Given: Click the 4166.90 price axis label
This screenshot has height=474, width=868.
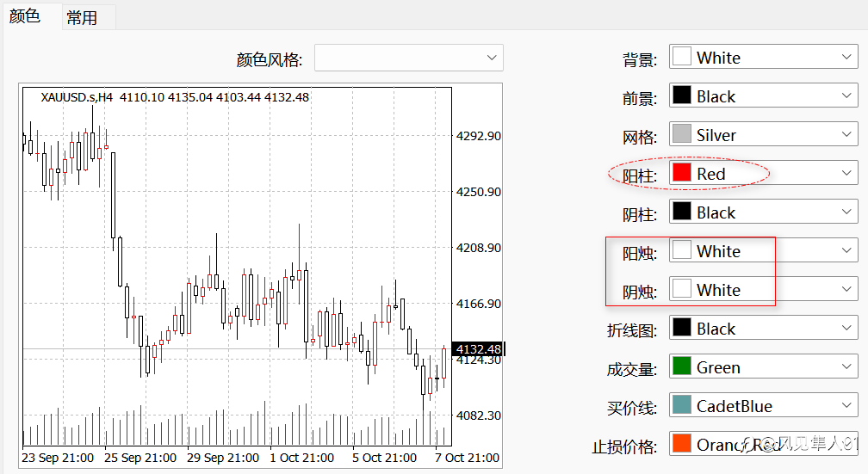Looking at the screenshot, I should 478,304.
